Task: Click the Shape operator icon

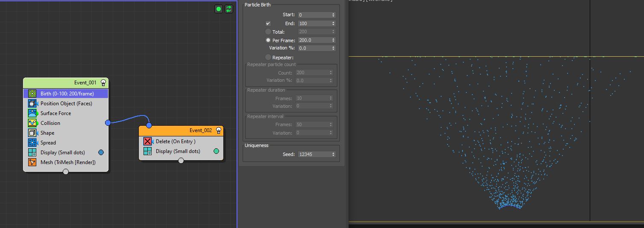Action: pos(32,133)
